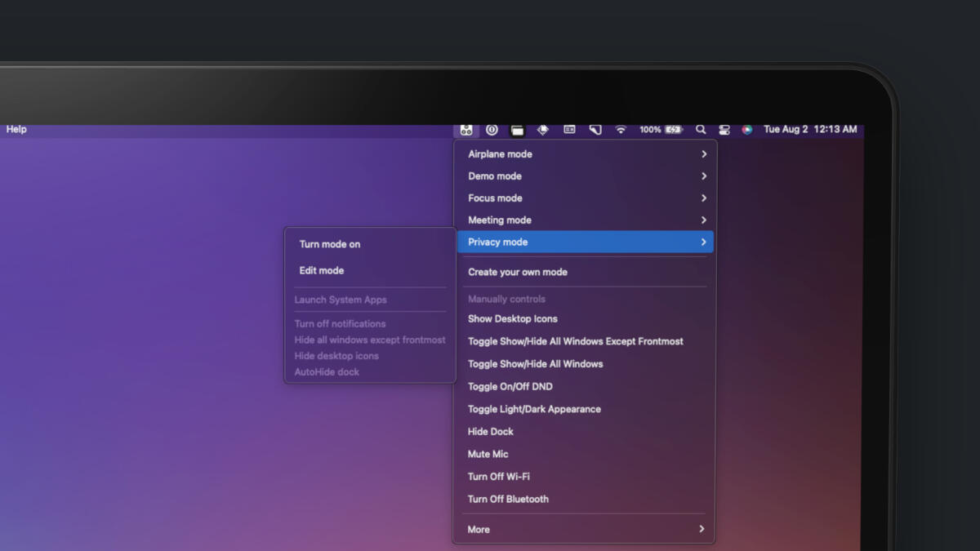Select Focus mode menu item
The width and height of the screenshot is (980, 551).
(x=495, y=198)
